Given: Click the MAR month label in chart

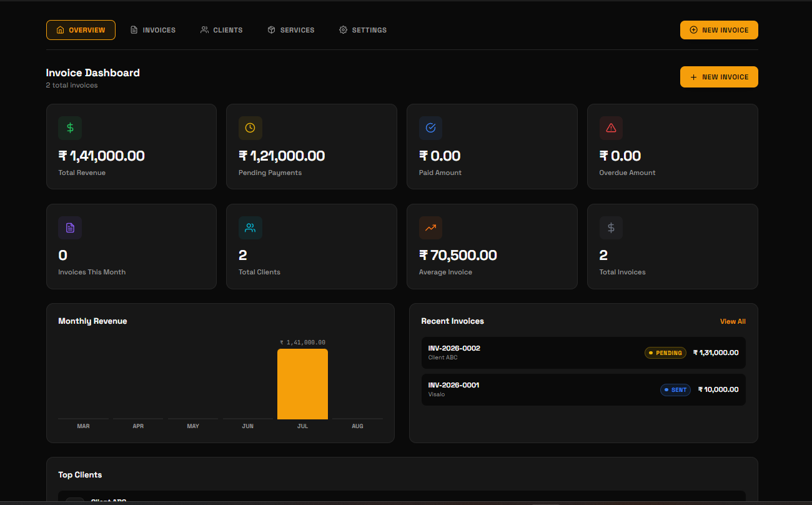Looking at the screenshot, I should pos(83,426).
